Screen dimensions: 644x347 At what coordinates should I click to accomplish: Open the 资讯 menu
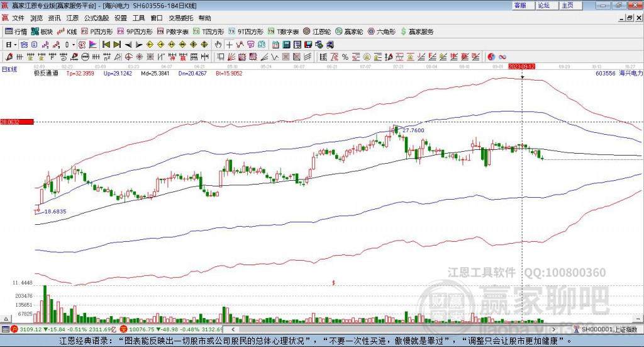coord(54,18)
